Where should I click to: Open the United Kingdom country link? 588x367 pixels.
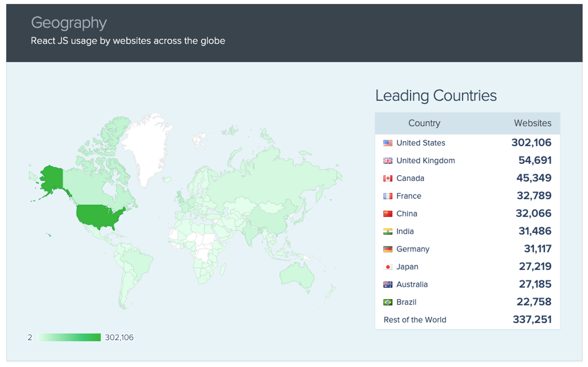tap(425, 161)
